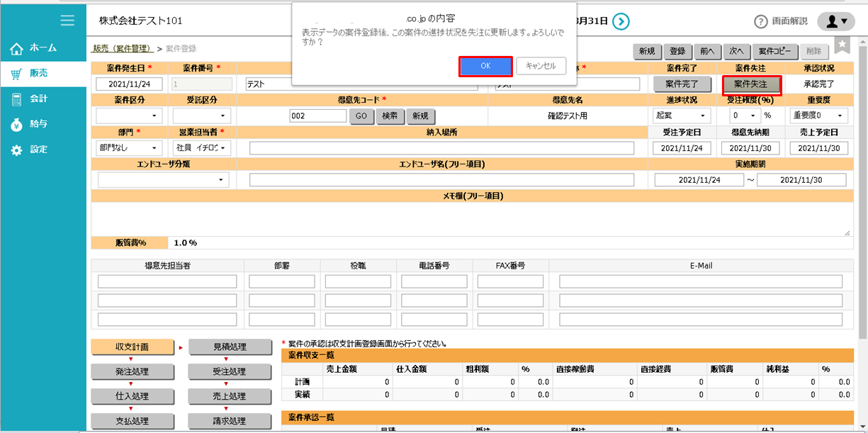This screenshot has width=868, height=433.
Task: Expand the 重要度 dropdown
Action: coord(818,115)
